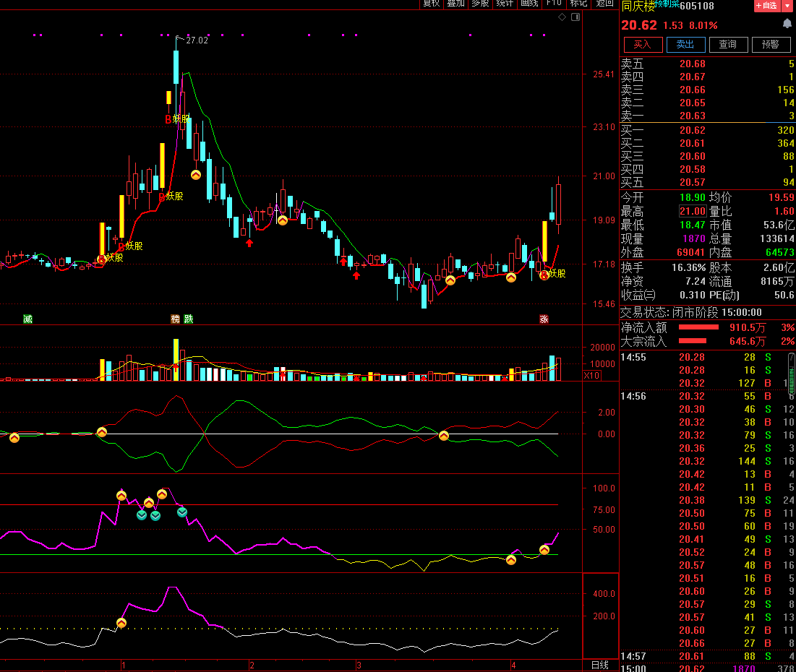Click the 预制菜 sector tag link
The width and height of the screenshot is (796, 672).
pyautogui.click(x=667, y=4)
